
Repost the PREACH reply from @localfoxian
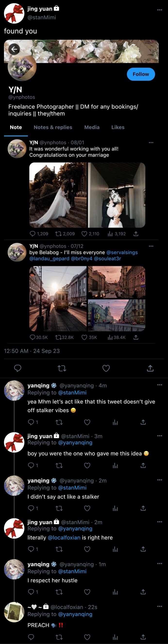point(59,637)
